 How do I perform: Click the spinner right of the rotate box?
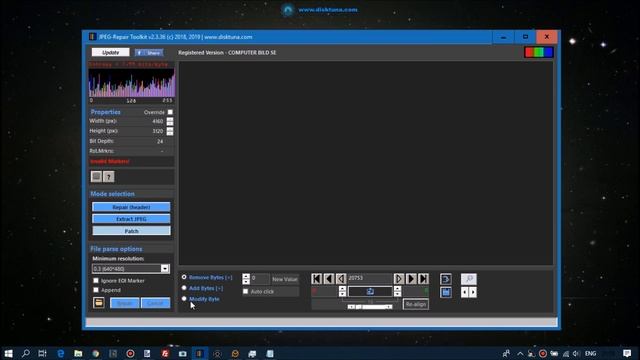click(x=397, y=291)
